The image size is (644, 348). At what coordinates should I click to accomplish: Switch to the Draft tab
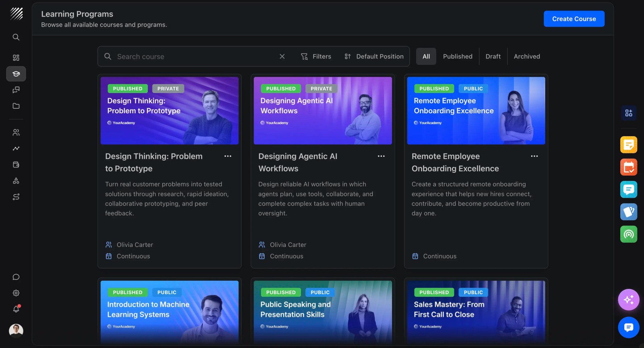click(x=493, y=56)
